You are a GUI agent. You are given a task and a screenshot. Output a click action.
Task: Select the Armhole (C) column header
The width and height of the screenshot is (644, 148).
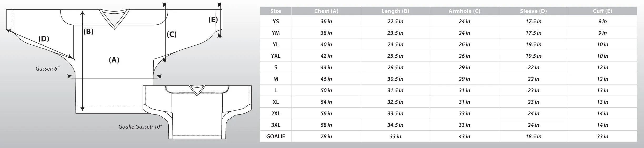click(464, 11)
